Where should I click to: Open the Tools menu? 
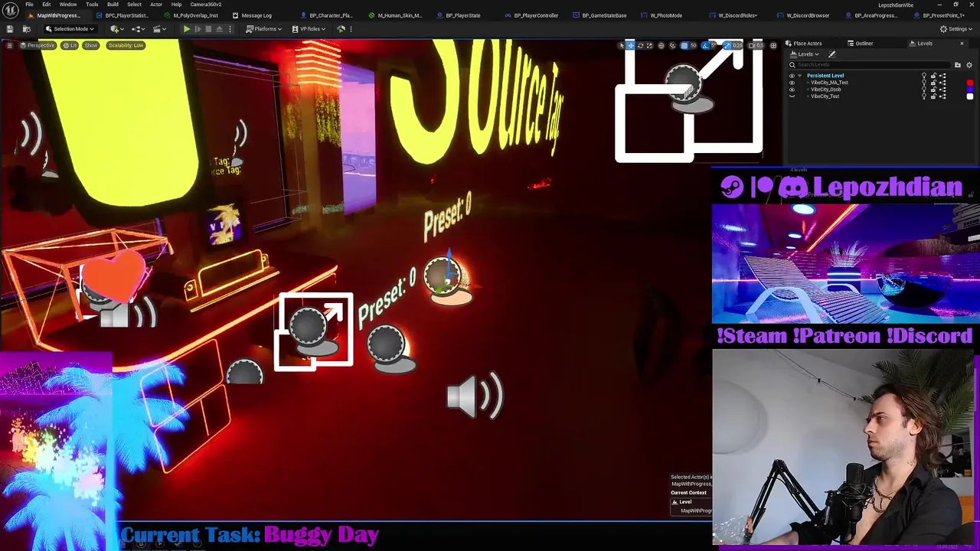[x=92, y=5]
